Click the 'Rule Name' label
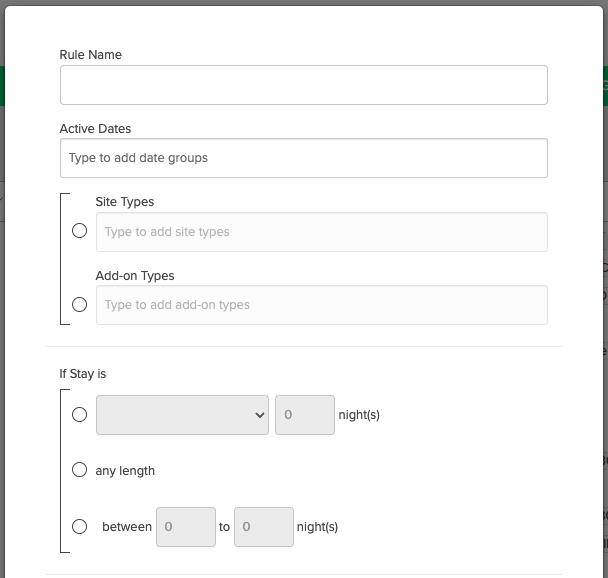This screenshot has height=578, width=608. point(91,55)
